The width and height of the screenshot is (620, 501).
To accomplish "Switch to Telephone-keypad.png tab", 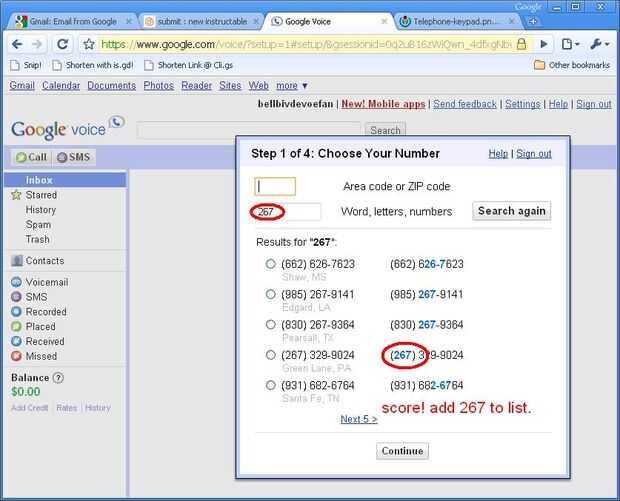I will [455, 21].
